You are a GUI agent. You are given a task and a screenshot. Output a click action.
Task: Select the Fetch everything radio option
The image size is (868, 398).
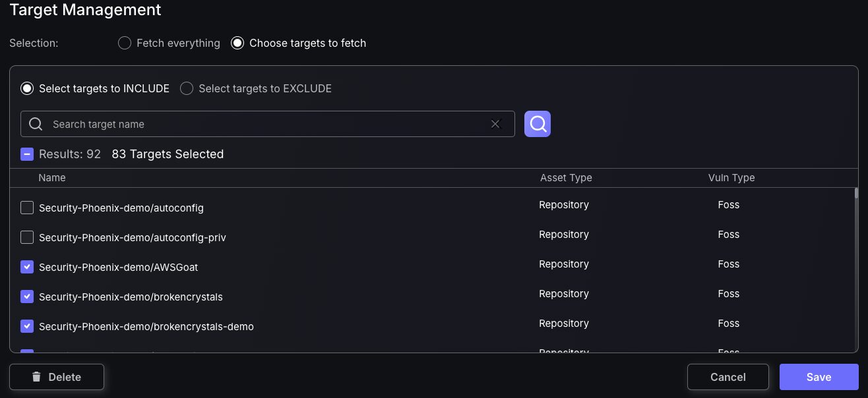[124, 43]
